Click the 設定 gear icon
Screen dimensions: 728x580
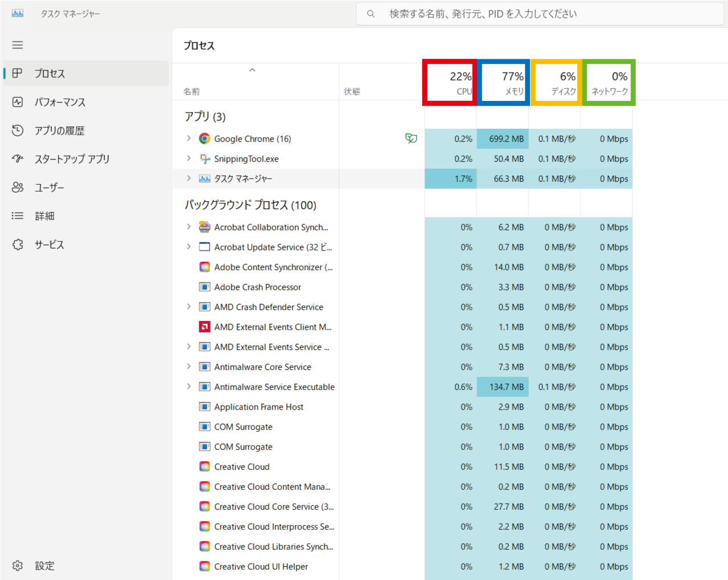coord(18,566)
